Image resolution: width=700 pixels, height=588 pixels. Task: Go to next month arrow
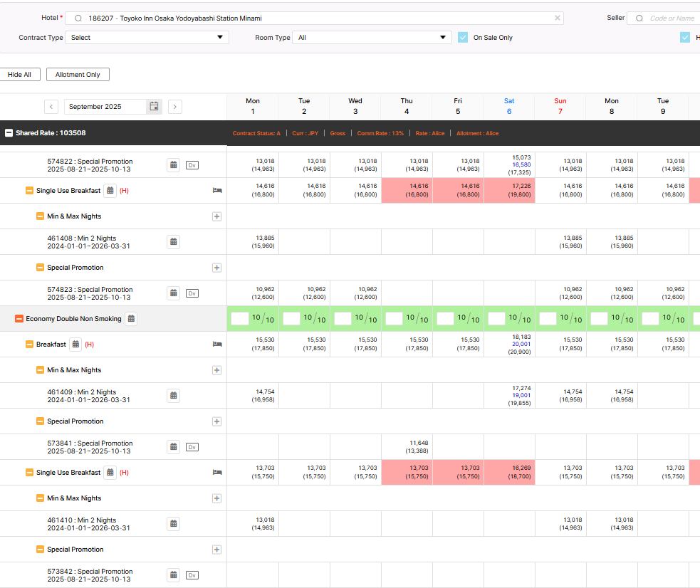(175, 107)
